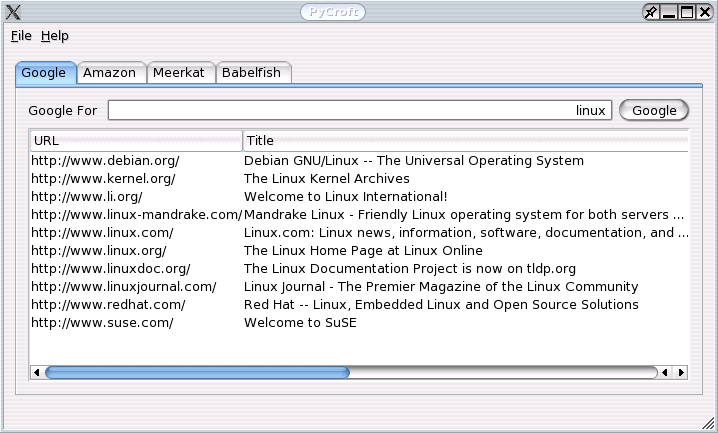This screenshot has width=718, height=433.
Task: Click the blue horizontal scrollbar thumb
Action: coord(197,373)
